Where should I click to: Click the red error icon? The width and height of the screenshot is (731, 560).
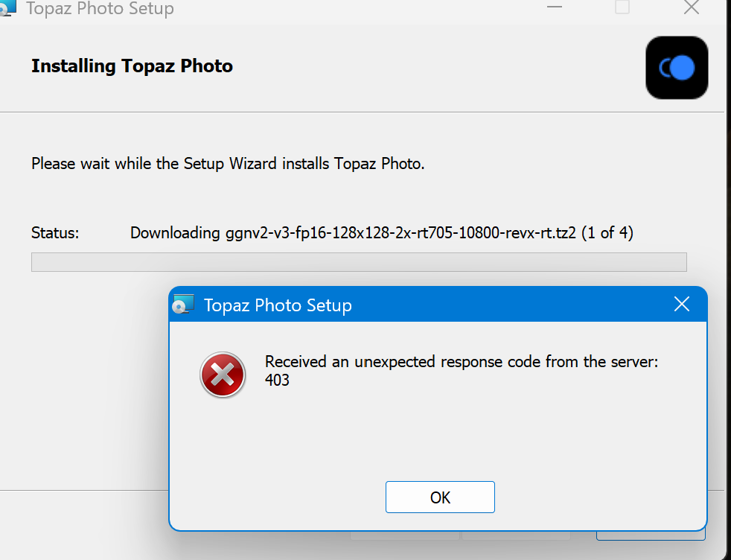pos(222,375)
